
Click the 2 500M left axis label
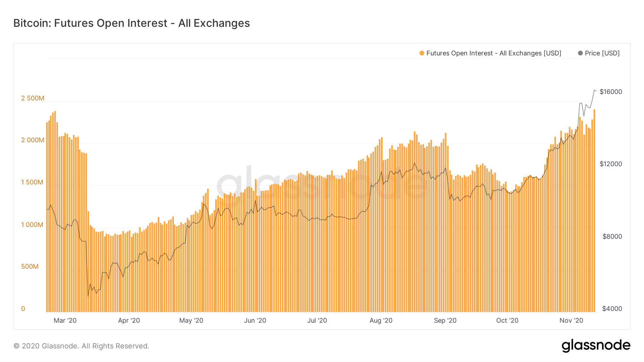pyautogui.click(x=33, y=98)
